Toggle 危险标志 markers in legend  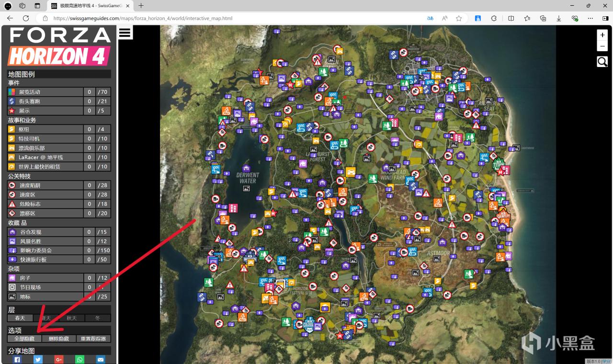(x=59, y=204)
